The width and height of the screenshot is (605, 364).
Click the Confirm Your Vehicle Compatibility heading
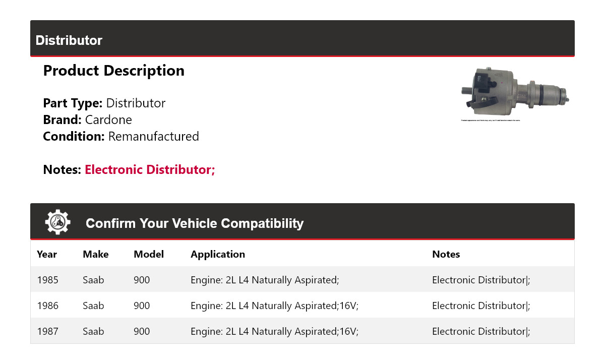(x=195, y=223)
